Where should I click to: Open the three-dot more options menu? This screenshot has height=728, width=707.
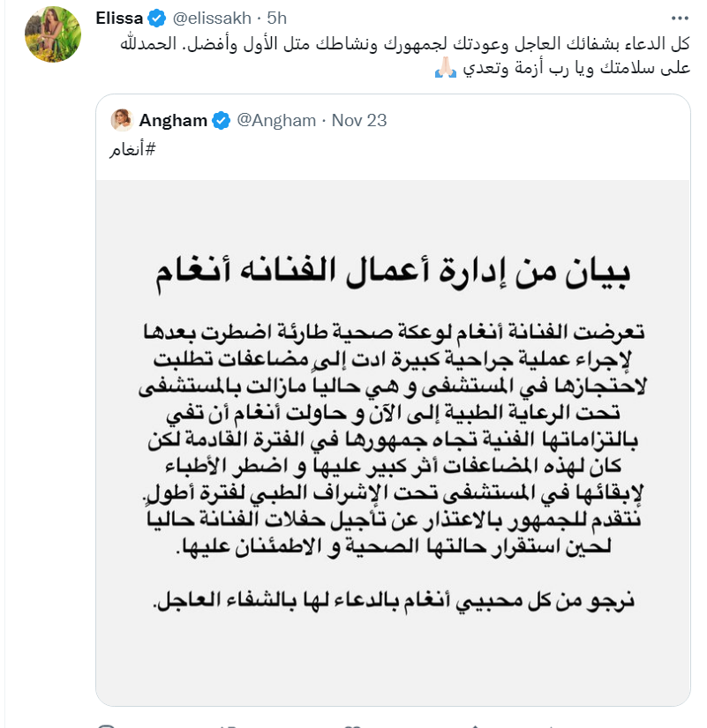pos(680,19)
